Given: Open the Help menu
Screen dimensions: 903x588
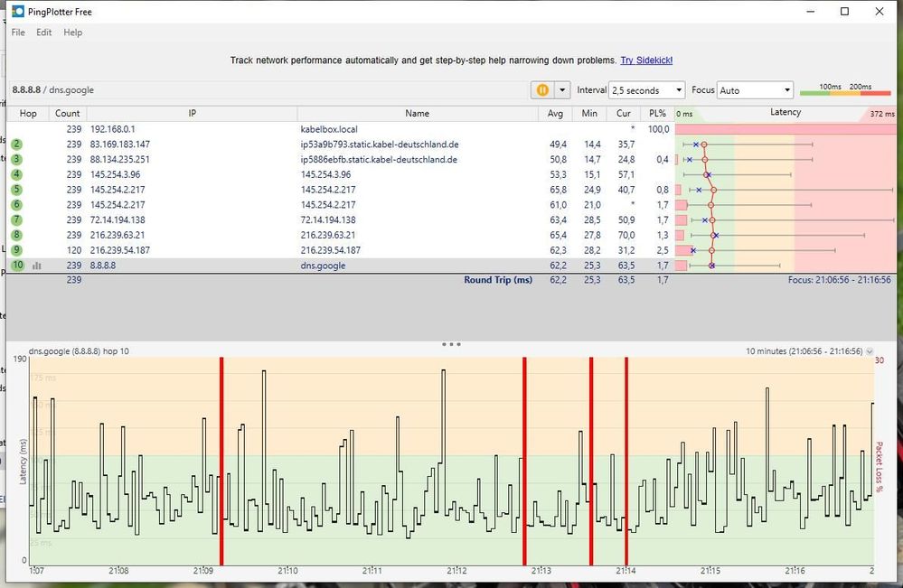Looking at the screenshot, I should pyautogui.click(x=72, y=33).
